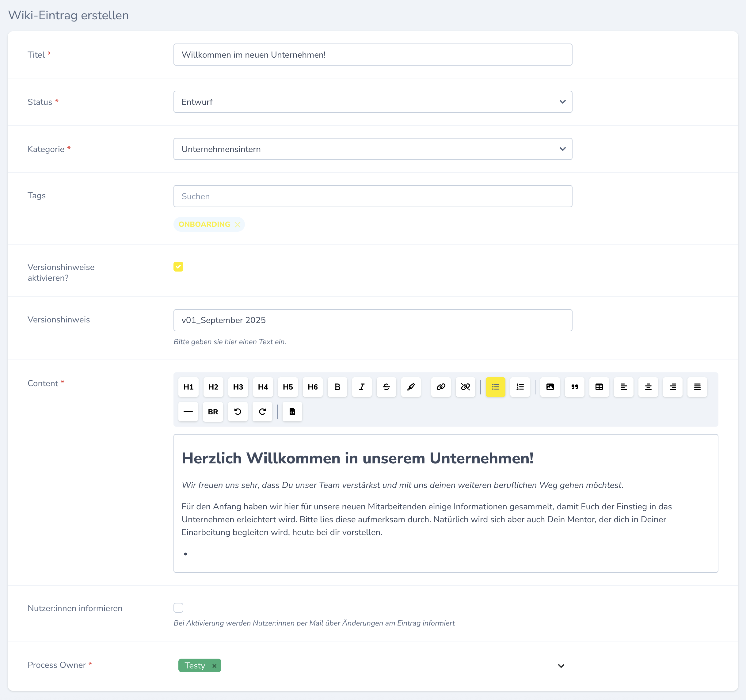Select the highlighter marker tool
This screenshot has height=700, width=746.
coord(411,387)
